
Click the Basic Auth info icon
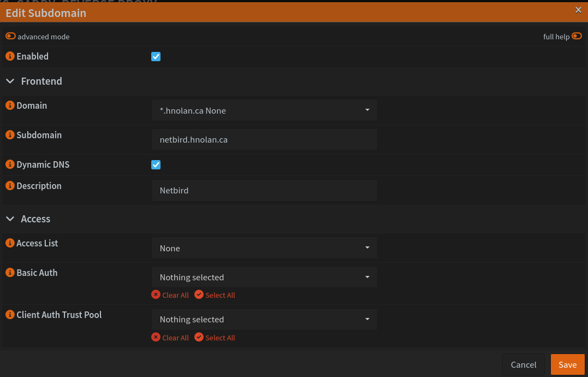10,273
